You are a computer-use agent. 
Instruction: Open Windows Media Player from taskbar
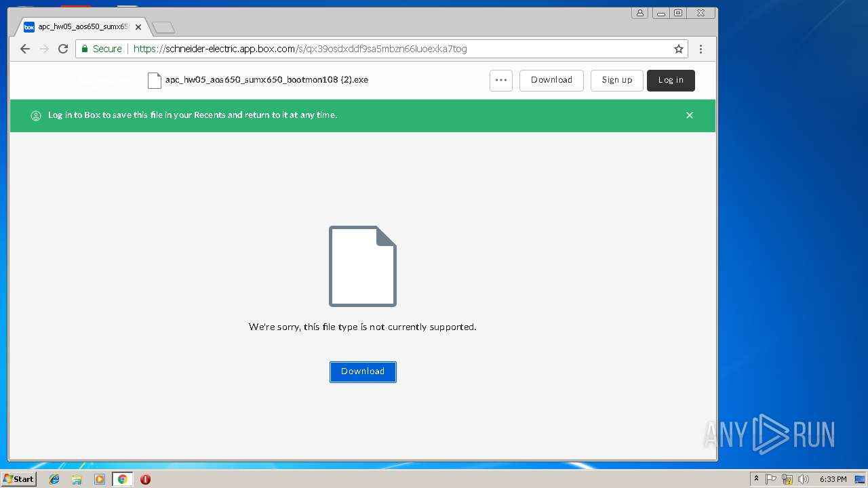coord(100,479)
